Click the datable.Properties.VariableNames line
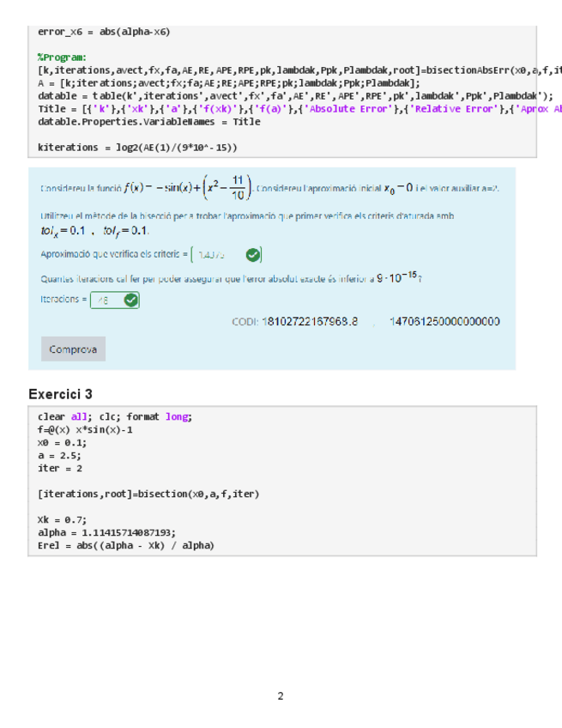 coord(148,122)
